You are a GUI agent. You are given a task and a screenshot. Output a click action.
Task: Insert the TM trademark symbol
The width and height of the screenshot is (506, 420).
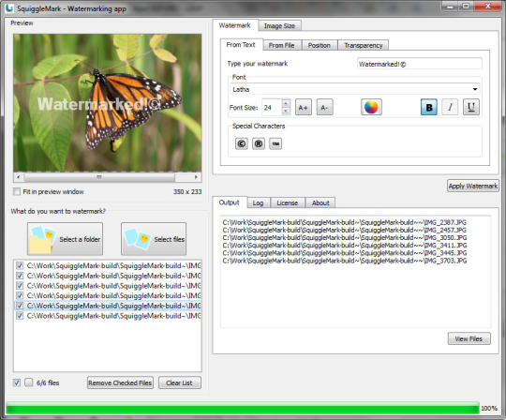point(275,143)
